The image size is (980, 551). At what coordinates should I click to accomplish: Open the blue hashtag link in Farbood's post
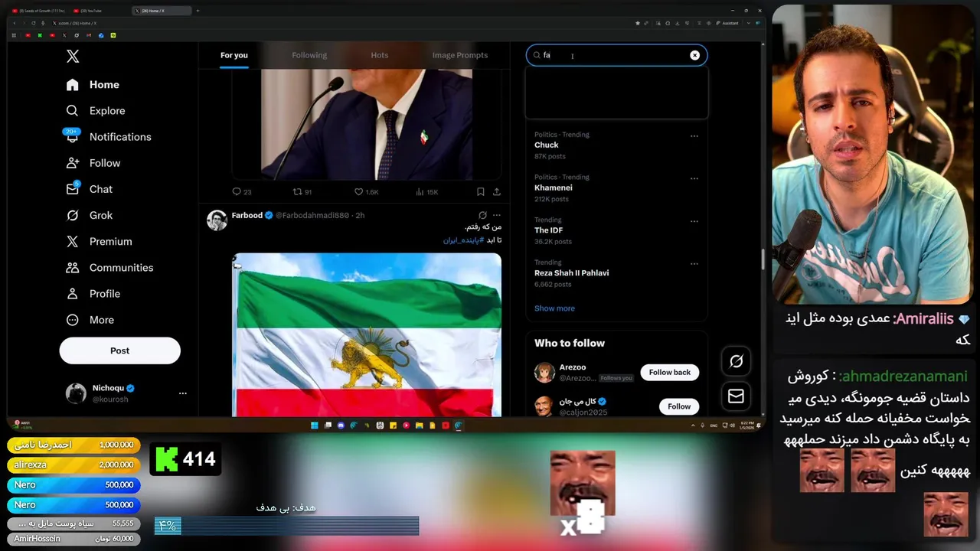click(464, 240)
